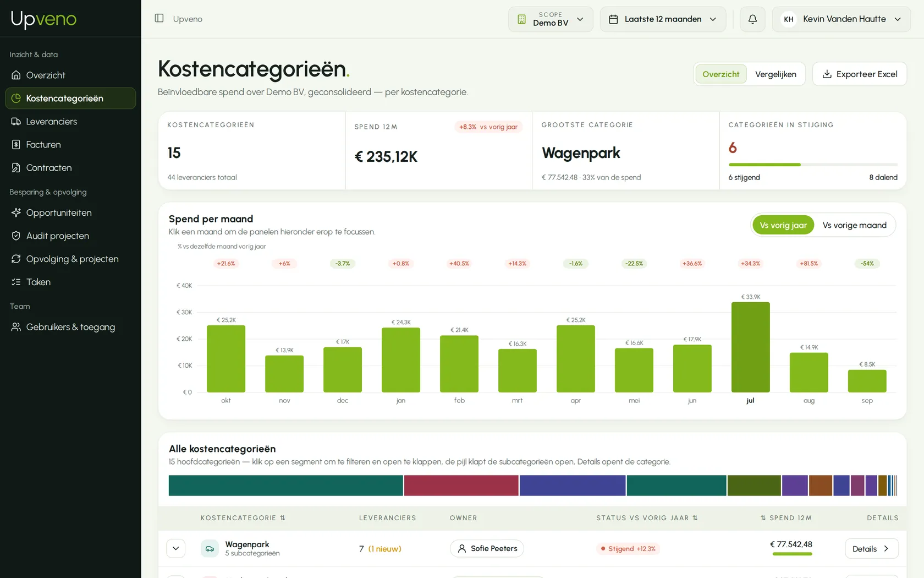Viewport: 924px width, 578px height.
Task: Select the sep bar in the chart
Action: click(x=867, y=381)
